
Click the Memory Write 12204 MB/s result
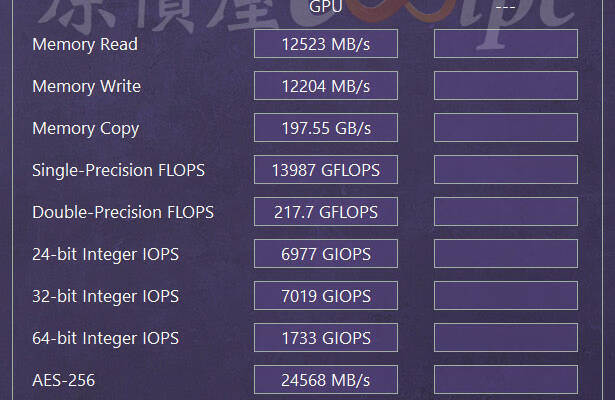pos(326,85)
